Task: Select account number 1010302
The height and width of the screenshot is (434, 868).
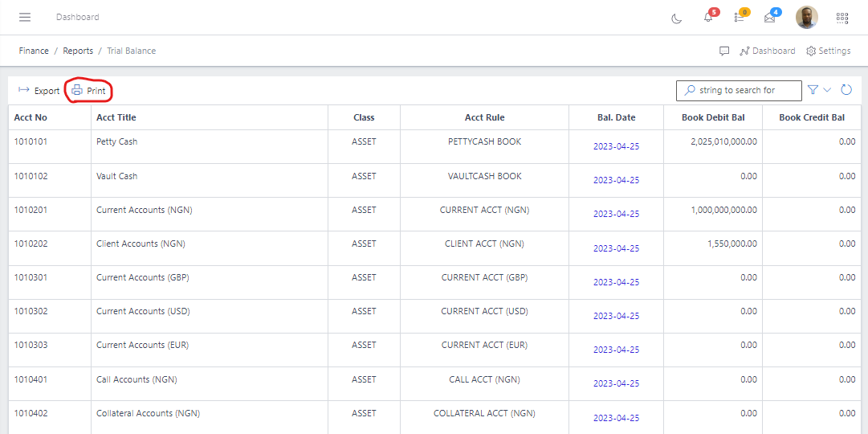Action: [31, 312]
